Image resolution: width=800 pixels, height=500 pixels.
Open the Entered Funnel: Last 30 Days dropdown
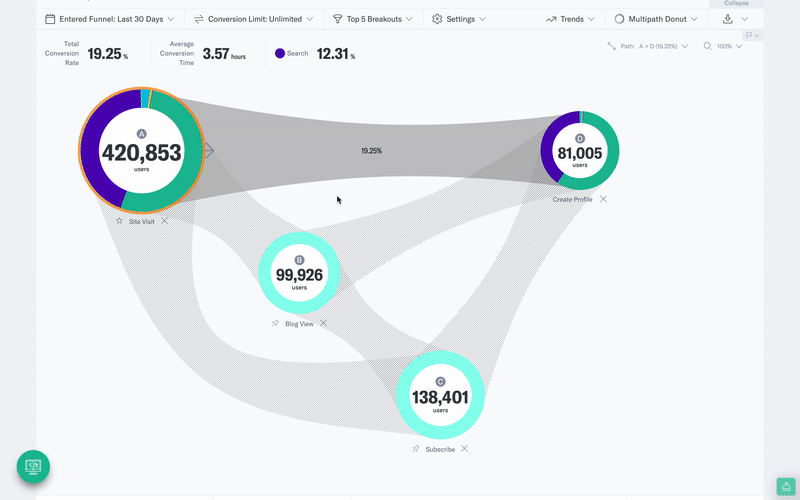click(110, 19)
